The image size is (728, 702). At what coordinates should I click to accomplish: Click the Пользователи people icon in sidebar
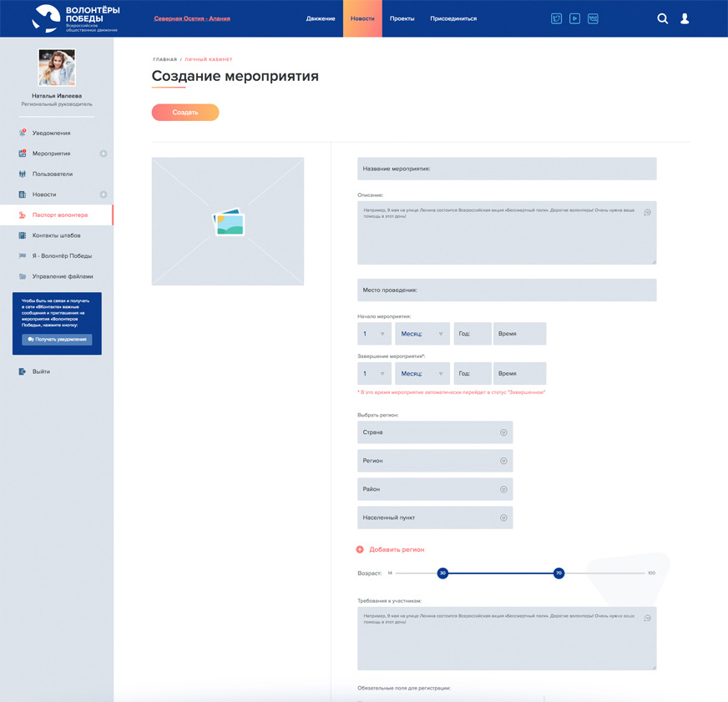(x=23, y=174)
